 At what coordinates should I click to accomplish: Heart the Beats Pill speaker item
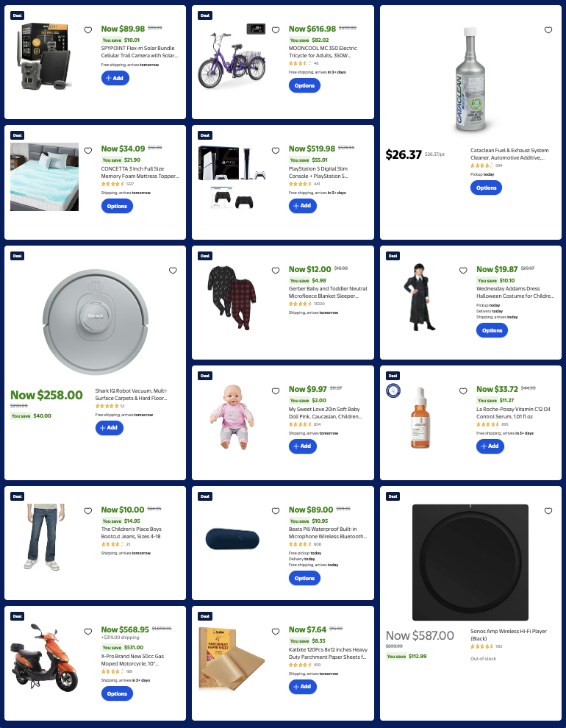276,511
